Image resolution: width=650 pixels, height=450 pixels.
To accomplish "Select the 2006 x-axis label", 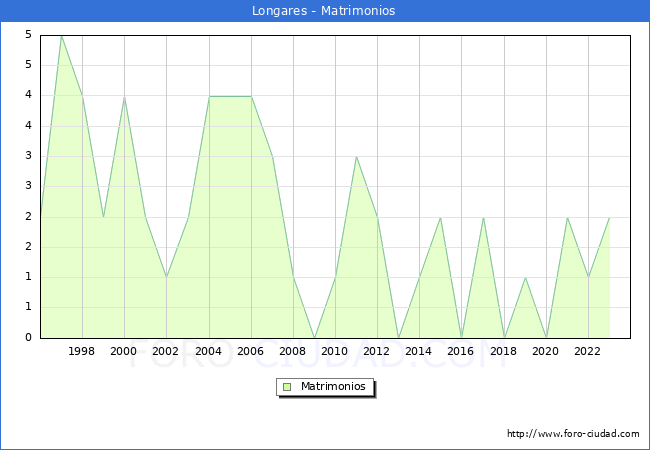I will click(x=250, y=351).
